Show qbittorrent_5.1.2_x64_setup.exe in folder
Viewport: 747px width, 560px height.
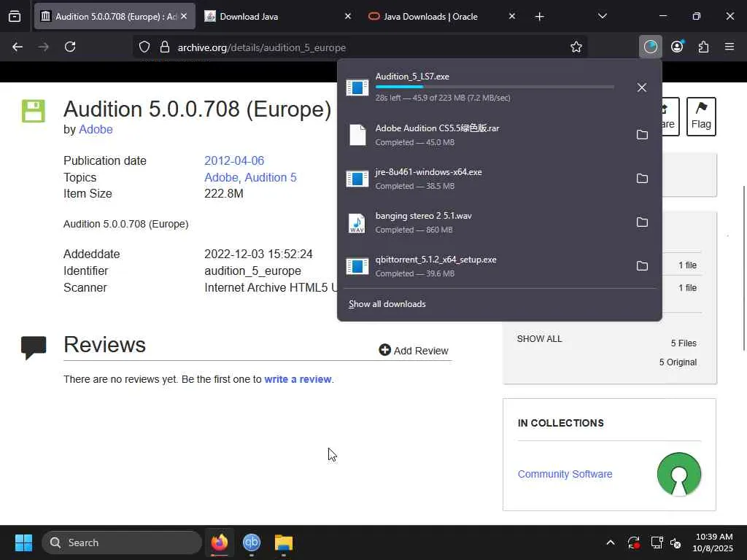click(642, 266)
